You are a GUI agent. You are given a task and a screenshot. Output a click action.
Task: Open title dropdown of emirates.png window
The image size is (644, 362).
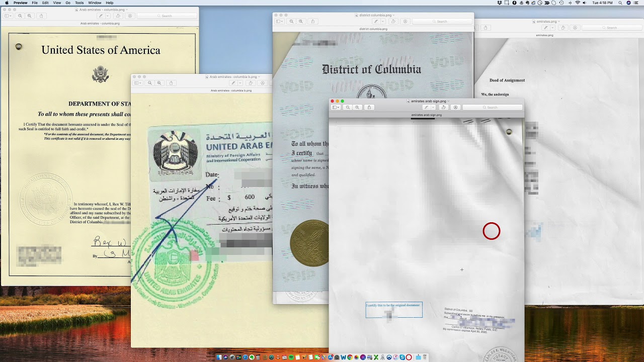(559, 22)
